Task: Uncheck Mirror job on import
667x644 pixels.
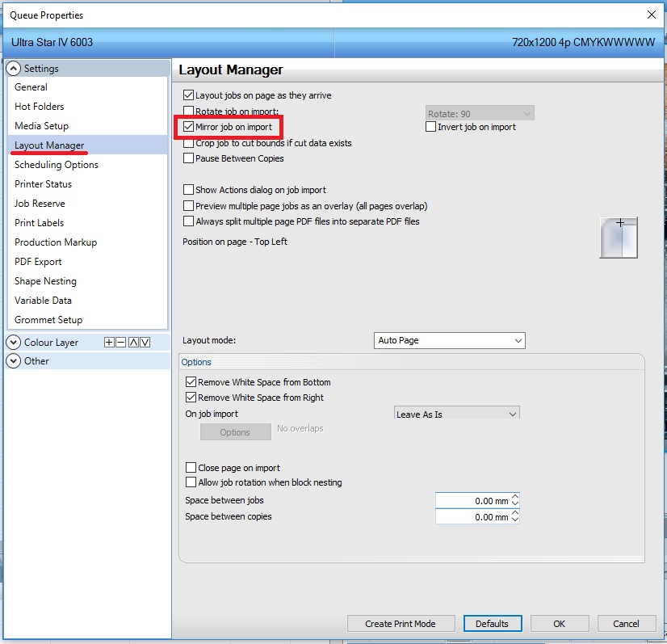Action: coord(188,126)
